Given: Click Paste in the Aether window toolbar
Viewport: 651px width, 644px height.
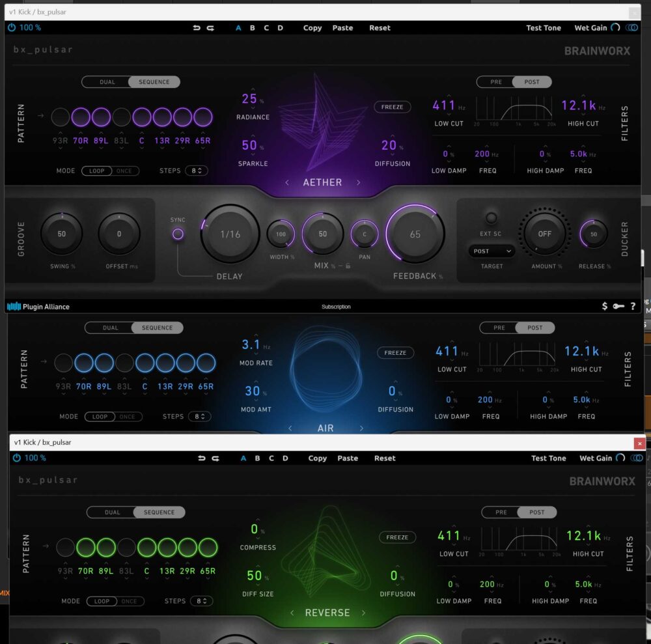Looking at the screenshot, I should [342, 28].
